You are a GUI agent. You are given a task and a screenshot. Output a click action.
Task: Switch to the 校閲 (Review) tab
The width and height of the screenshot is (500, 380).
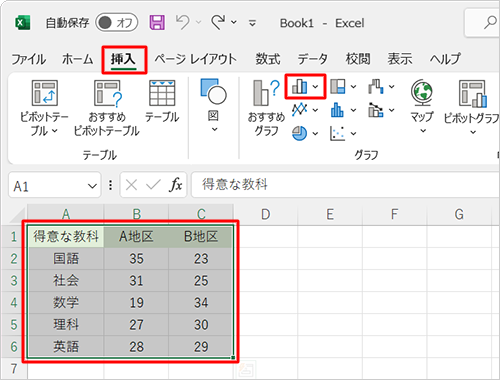pos(358,59)
